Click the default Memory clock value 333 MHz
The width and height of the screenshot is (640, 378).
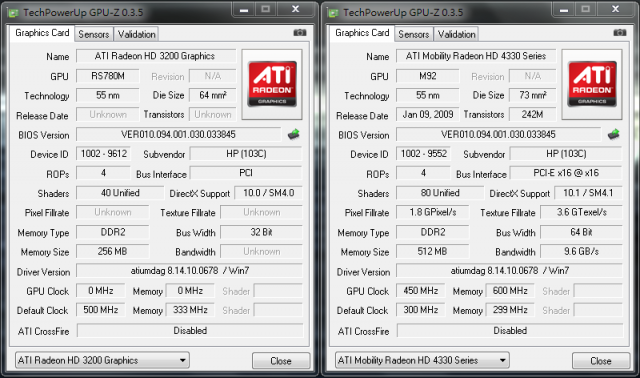(190, 310)
